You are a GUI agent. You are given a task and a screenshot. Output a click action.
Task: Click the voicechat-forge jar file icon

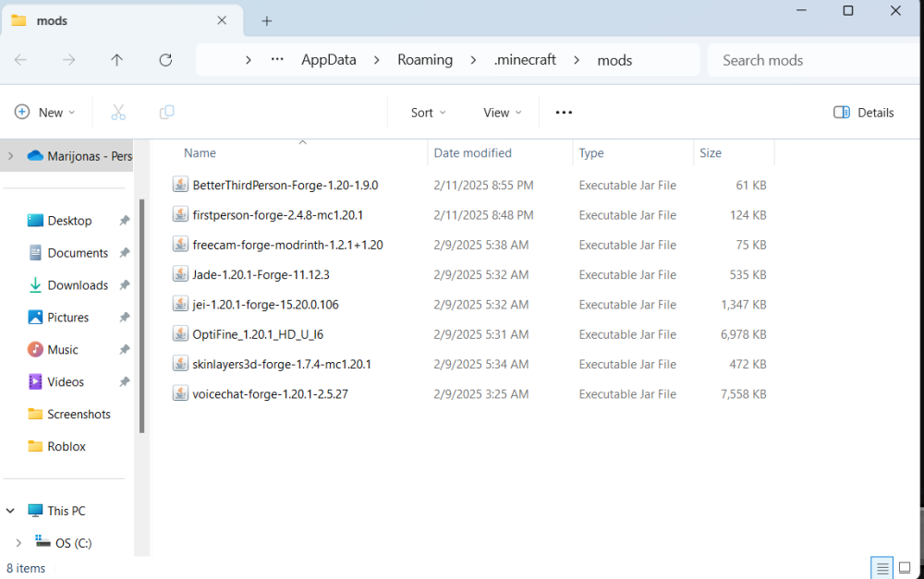pyautogui.click(x=180, y=393)
